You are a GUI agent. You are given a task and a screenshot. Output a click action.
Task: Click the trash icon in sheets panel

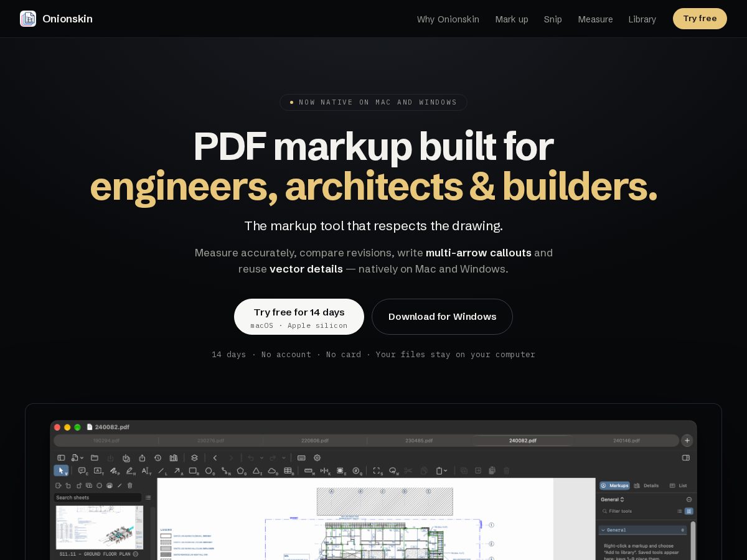[x=129, y=485]
